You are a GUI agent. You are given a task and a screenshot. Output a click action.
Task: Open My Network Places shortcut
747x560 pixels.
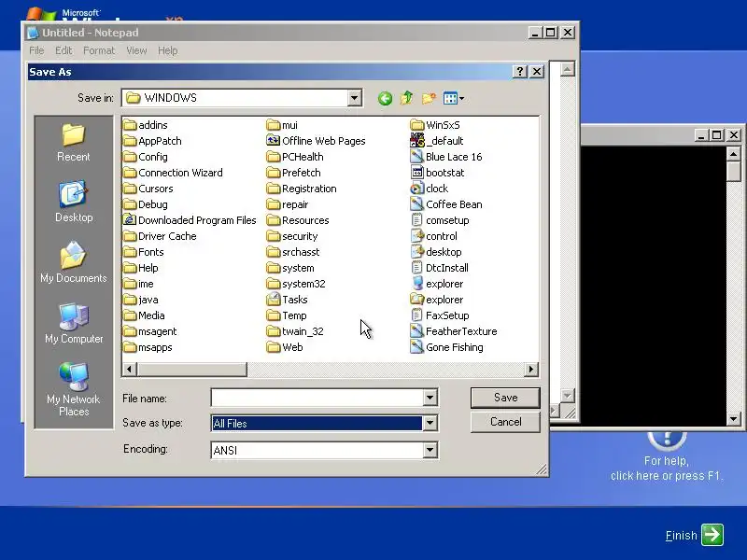74,389
